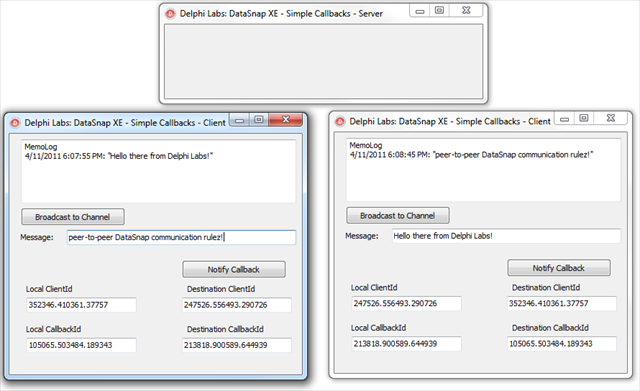Click the right Client window title text
The height and width of the screenshot is (391, 640).
(x=450, y=122)
